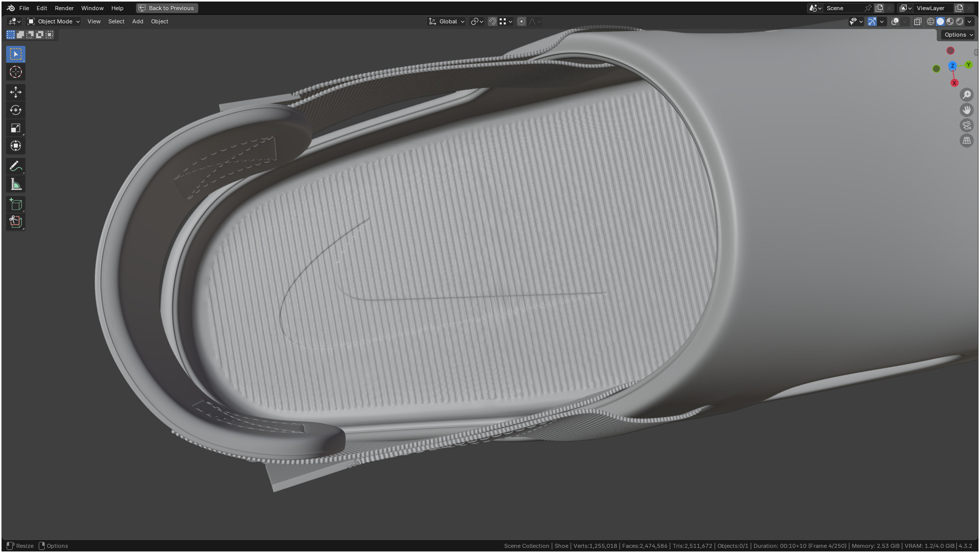Click the red X axis on navigation gizmo
Viewport: 980px width, 553px height.
tap(955, 83)
